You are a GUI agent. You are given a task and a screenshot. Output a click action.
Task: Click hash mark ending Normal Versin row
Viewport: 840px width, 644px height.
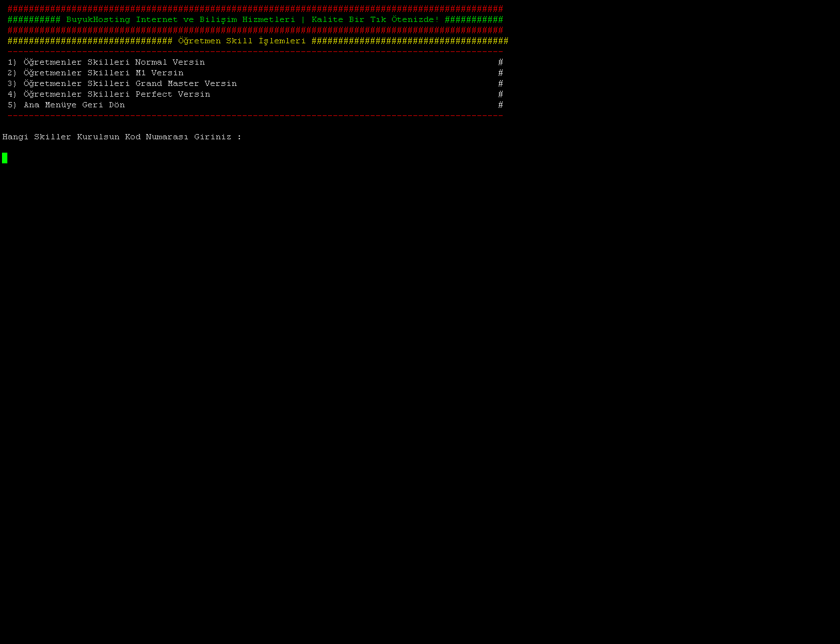pos(501,63)
